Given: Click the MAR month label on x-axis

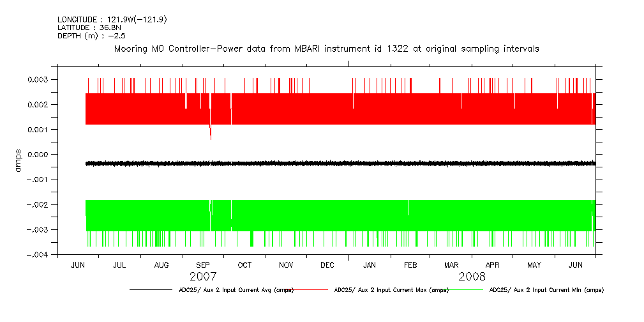Looking at the screenshot, I should coord(451,265).
